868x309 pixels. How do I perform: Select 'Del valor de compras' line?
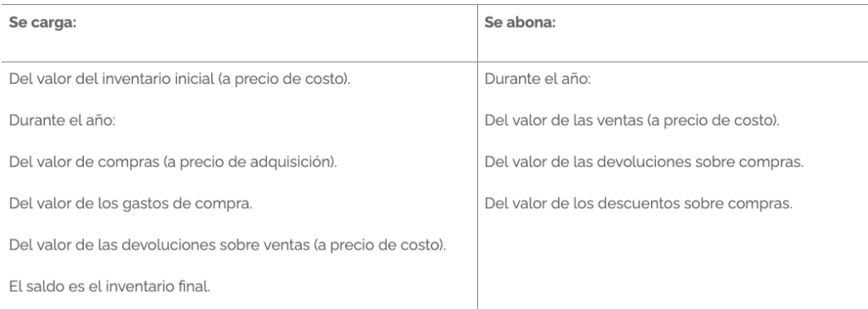(173, 162)
